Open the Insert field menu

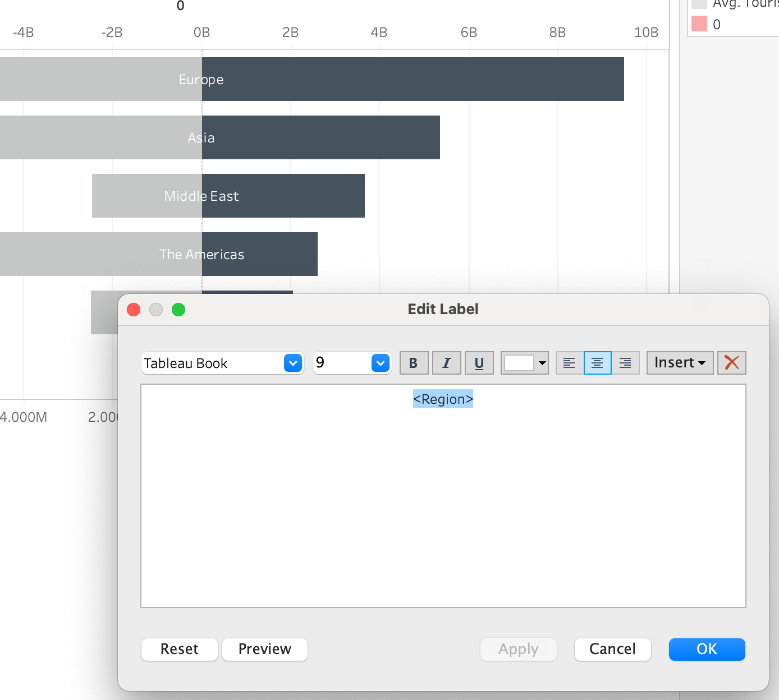coord(679,363)
